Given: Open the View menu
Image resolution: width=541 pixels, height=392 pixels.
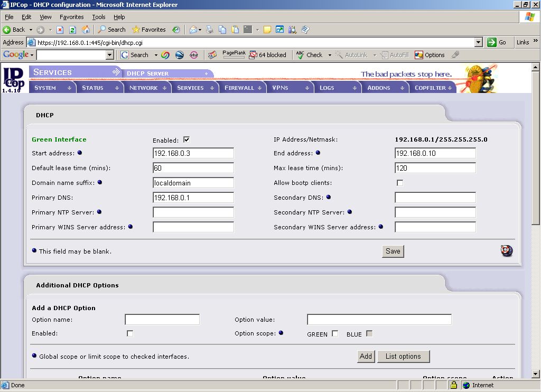Looking at the screenshot, I should coord(45,17).
